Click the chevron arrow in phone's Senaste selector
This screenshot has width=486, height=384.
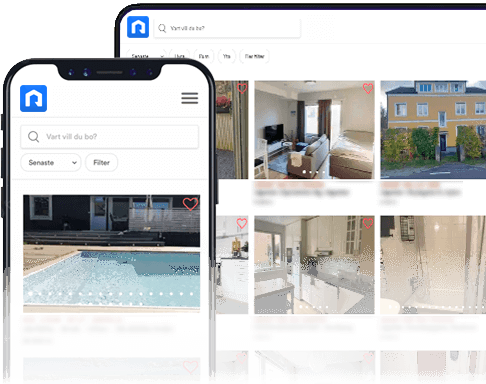(74, 163)
